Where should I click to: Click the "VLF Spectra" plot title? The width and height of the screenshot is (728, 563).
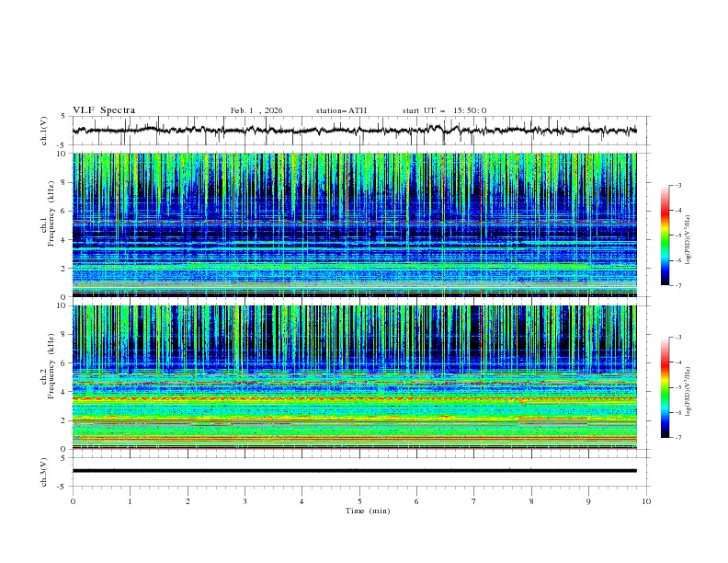[x=104, y=110]
